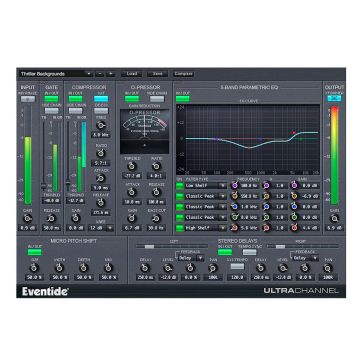Viewport: 360px width, 360px height.
Task: Click the tempo value field 120.0
Action: 237,277
